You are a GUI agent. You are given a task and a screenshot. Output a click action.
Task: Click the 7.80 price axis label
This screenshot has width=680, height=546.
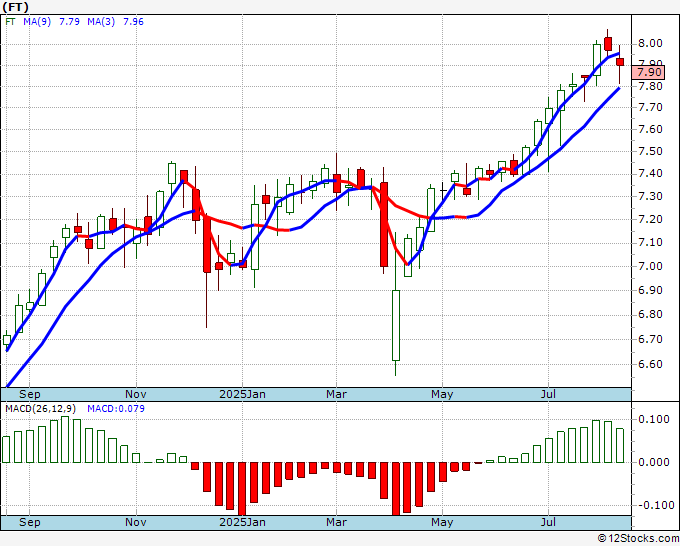(650, 86)
